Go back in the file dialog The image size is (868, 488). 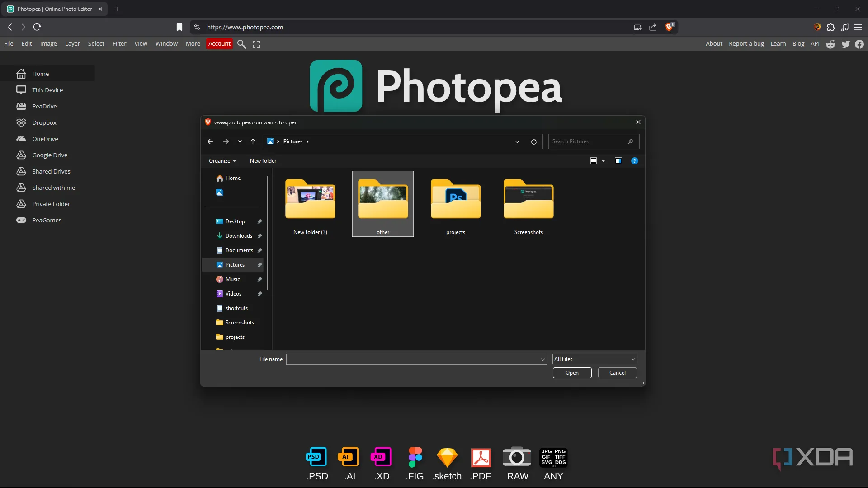click(x=210, y=141)
